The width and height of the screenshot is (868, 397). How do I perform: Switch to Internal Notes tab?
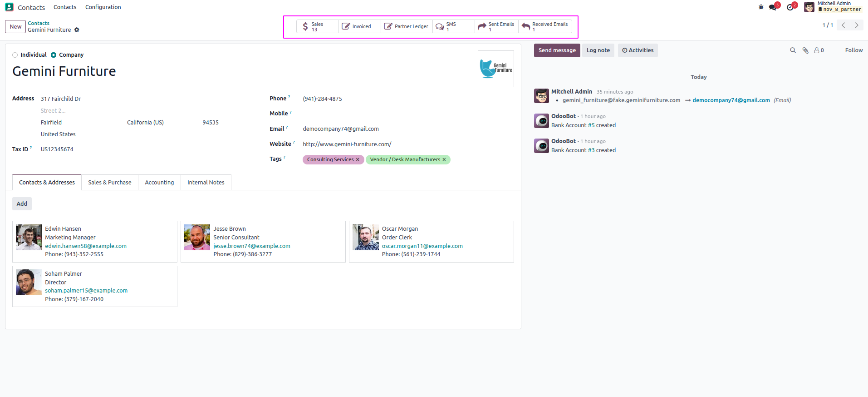(x=206, y=182)
